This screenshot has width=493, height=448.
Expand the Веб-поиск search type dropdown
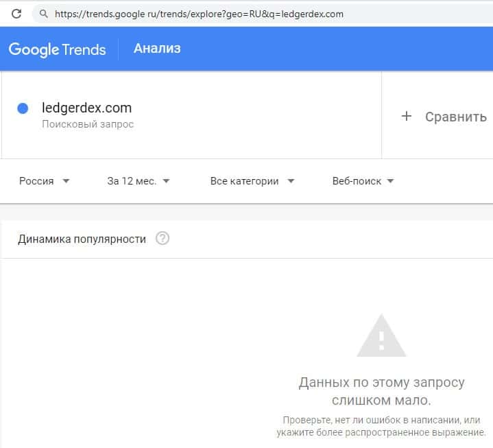click(x=363, y=181)
